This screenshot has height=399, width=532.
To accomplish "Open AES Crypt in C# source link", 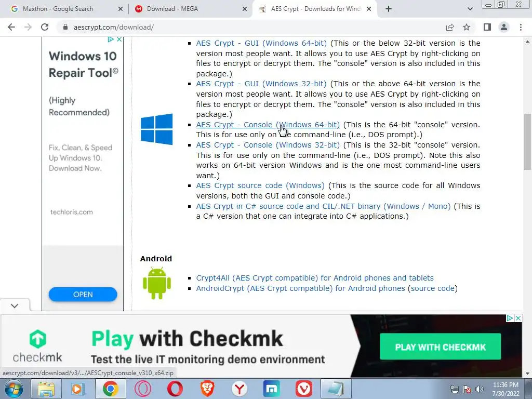I will click(323, 206).
